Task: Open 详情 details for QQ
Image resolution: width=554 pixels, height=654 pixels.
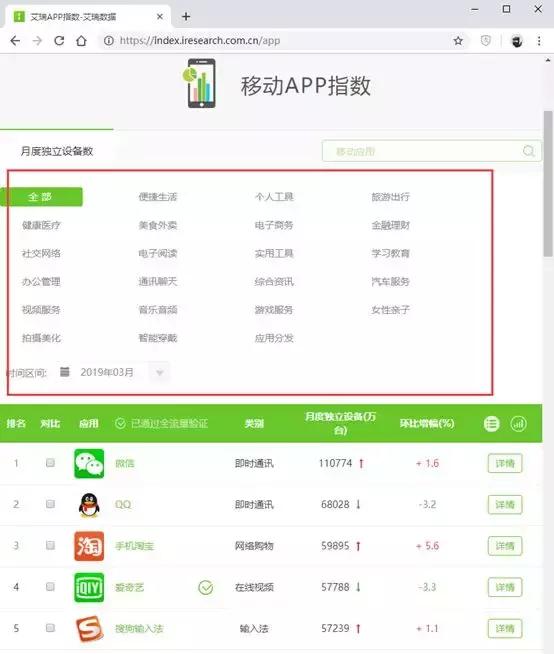Action: [x=505, y=505]
